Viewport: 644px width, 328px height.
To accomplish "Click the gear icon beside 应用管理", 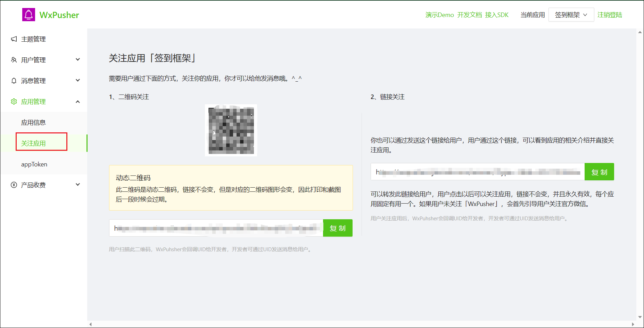I will pyautogui.click(x=14, y=101).
